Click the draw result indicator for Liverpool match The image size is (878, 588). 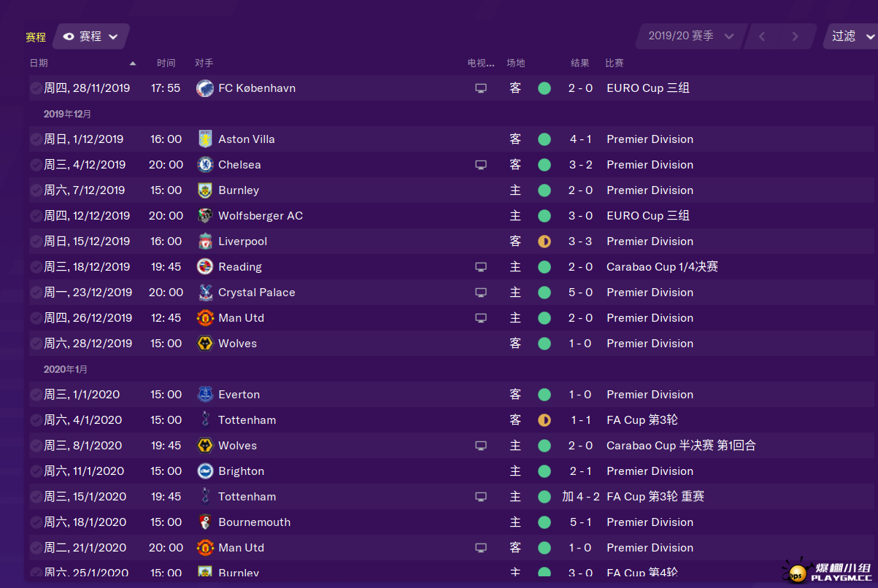tap(544, 241)
